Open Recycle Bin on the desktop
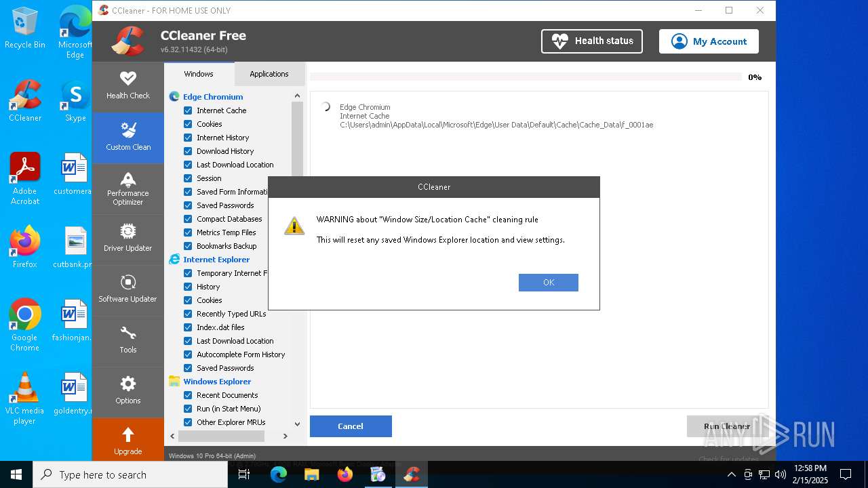Viewport: 868px width, 488px height. pos(24,28)
